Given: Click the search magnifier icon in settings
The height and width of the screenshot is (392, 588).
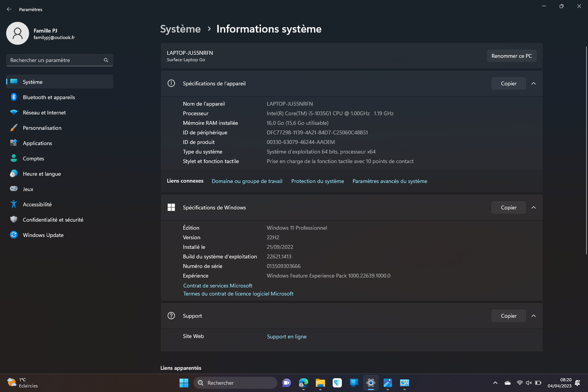Looking at the screenshot, I should pos(106,60).
